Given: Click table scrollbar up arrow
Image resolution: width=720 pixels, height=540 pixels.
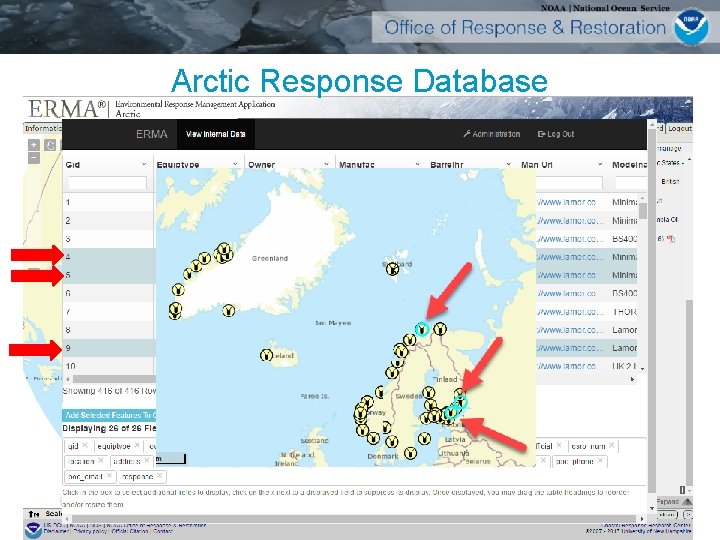Looking at the screenshot, I should [643, 198].
